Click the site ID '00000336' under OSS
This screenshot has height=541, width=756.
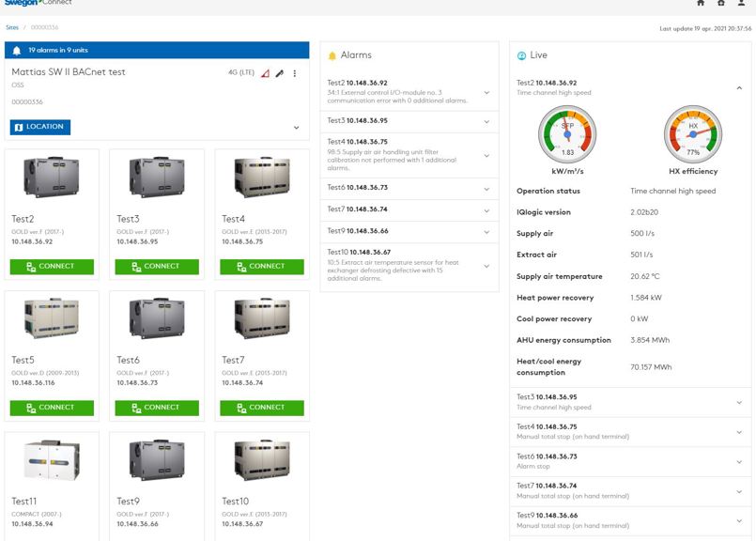(x=27, y=101)
